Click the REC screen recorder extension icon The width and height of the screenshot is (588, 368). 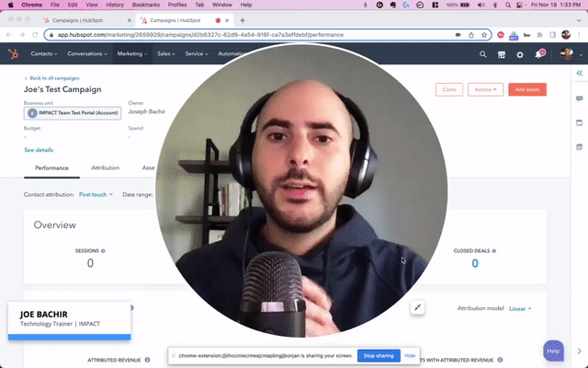514,35
